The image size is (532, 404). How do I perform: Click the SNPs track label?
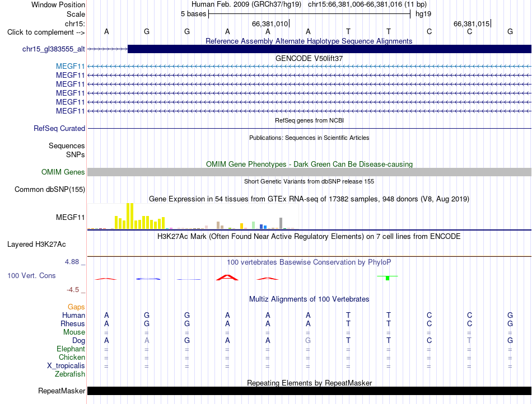(76, 154)
